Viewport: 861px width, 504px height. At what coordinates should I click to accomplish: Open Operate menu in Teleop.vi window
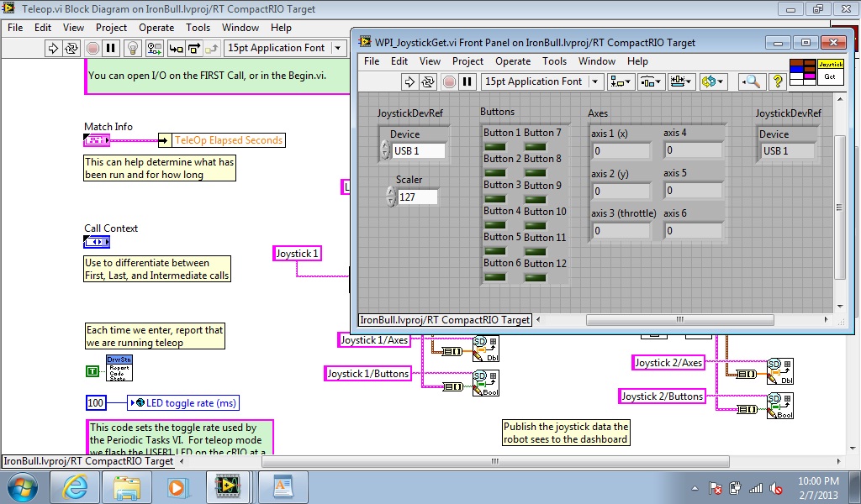pos(156,28)
